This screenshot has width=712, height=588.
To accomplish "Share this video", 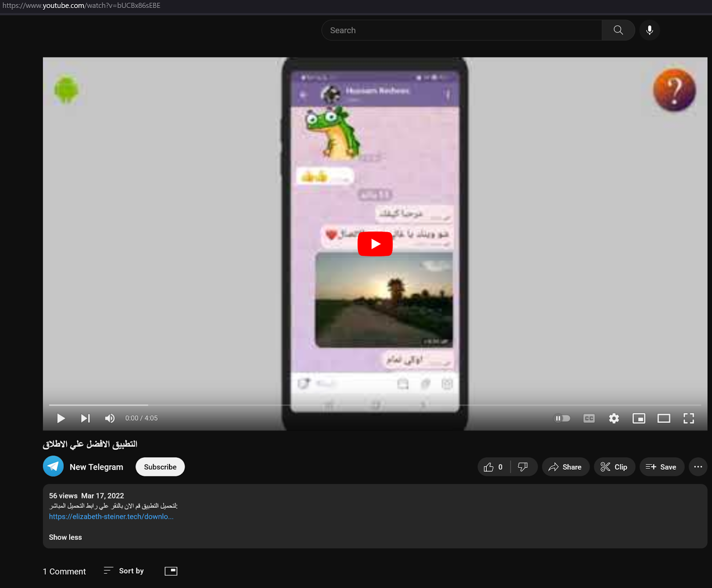I will (566, 467).
